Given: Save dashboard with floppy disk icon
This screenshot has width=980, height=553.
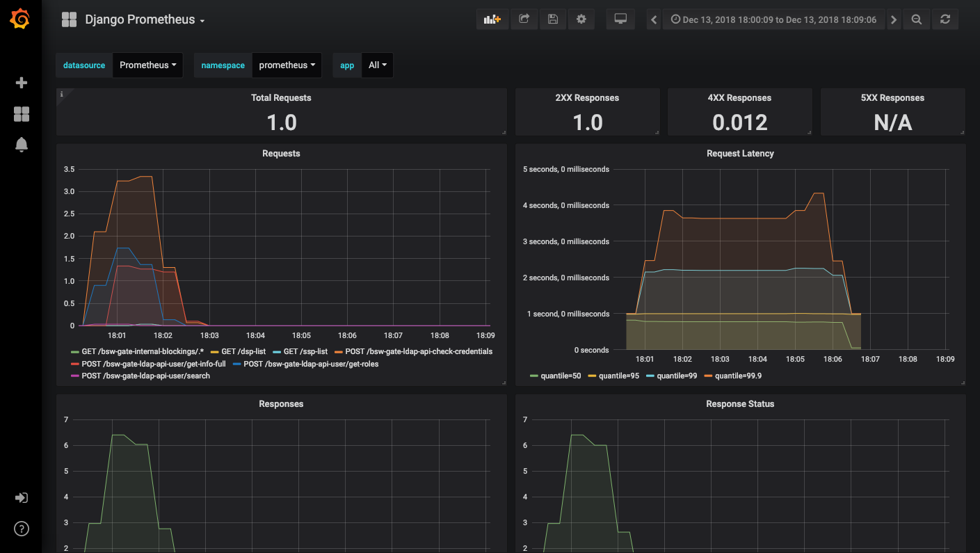Looking at the screenshot, I should [553, 19].
